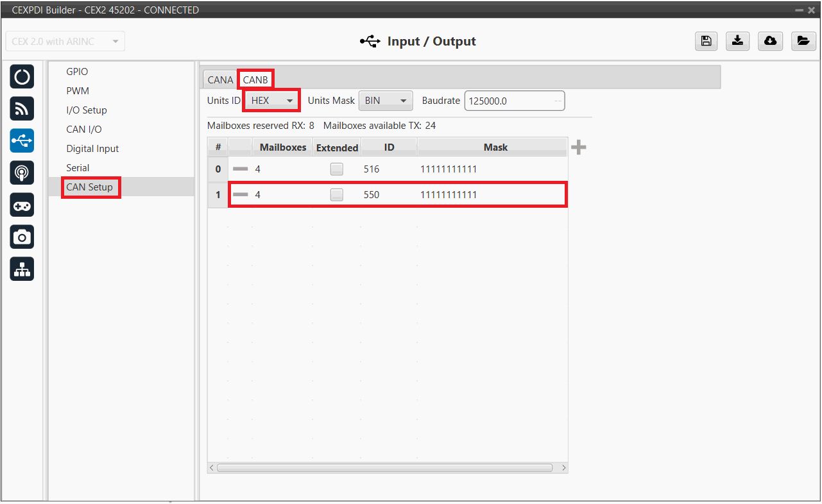
Task: Expand the CEX 2.0 with ARINC dropdown
Action: (x=65, y=42)
